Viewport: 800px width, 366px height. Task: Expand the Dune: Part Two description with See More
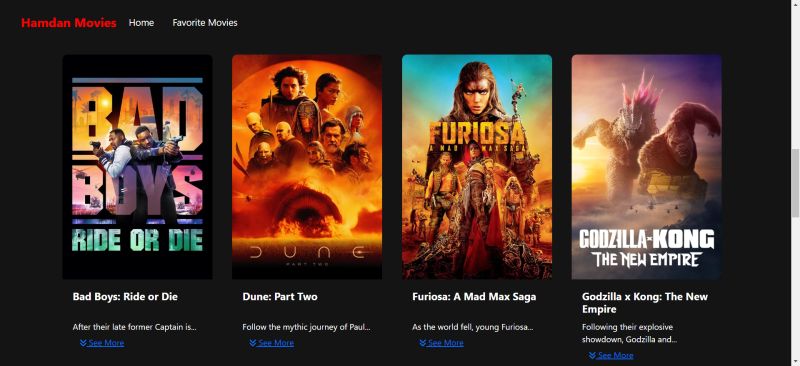(272, 343)
